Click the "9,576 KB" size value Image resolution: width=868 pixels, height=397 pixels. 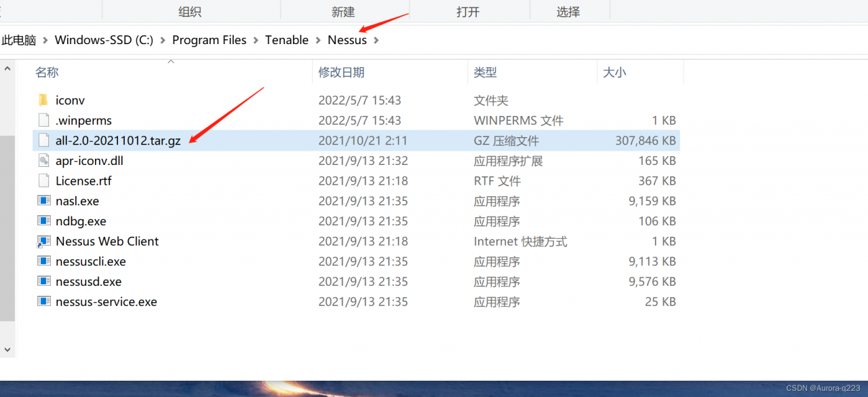[652, 282]
